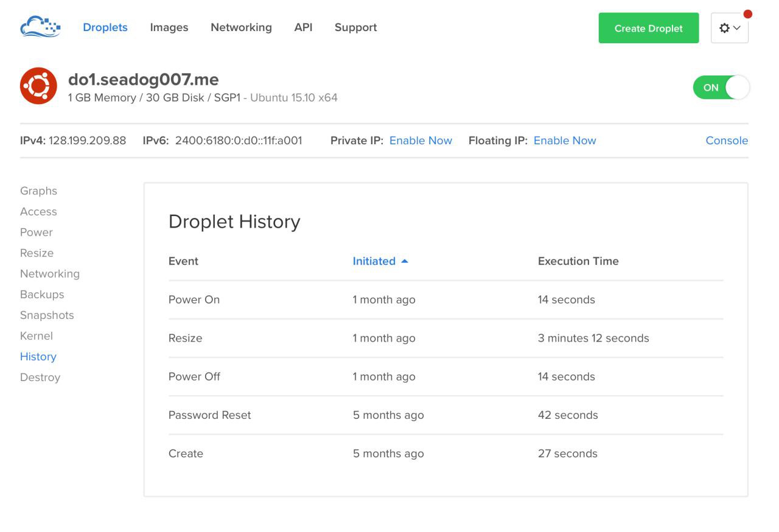This screenshot has width=779, height=532.
Task: Open the Resize sidebar section
Action: pos(37,253)
